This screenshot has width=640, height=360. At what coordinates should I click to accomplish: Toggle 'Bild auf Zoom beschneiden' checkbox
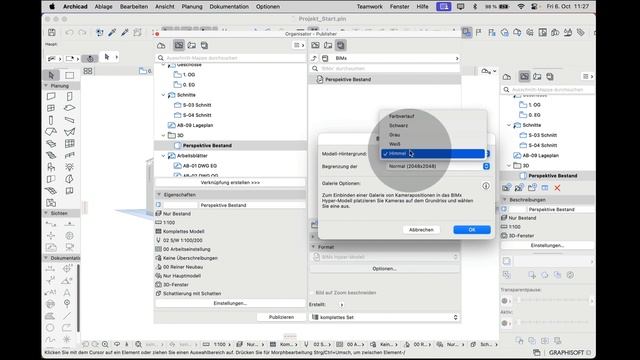[313, 293]
